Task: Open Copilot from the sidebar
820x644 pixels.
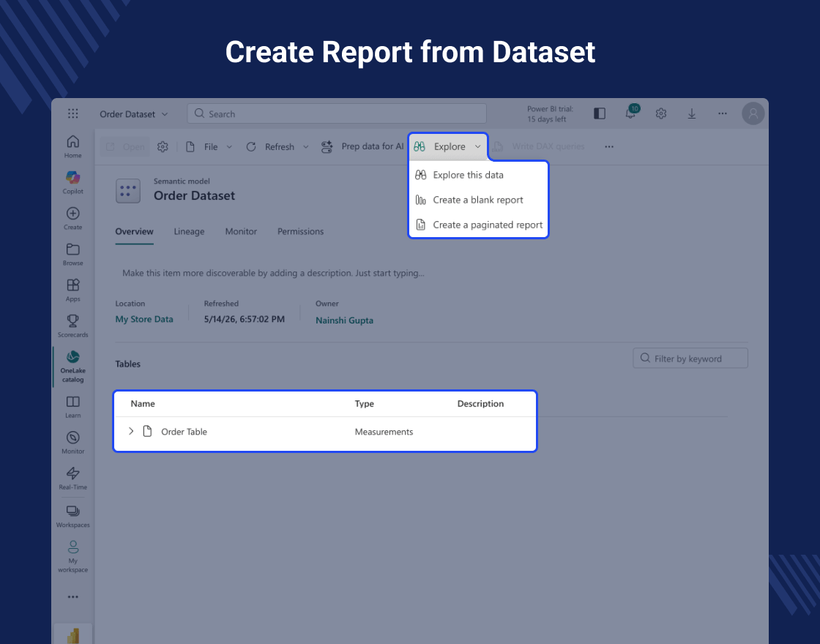Action: [x=72, y=182]
